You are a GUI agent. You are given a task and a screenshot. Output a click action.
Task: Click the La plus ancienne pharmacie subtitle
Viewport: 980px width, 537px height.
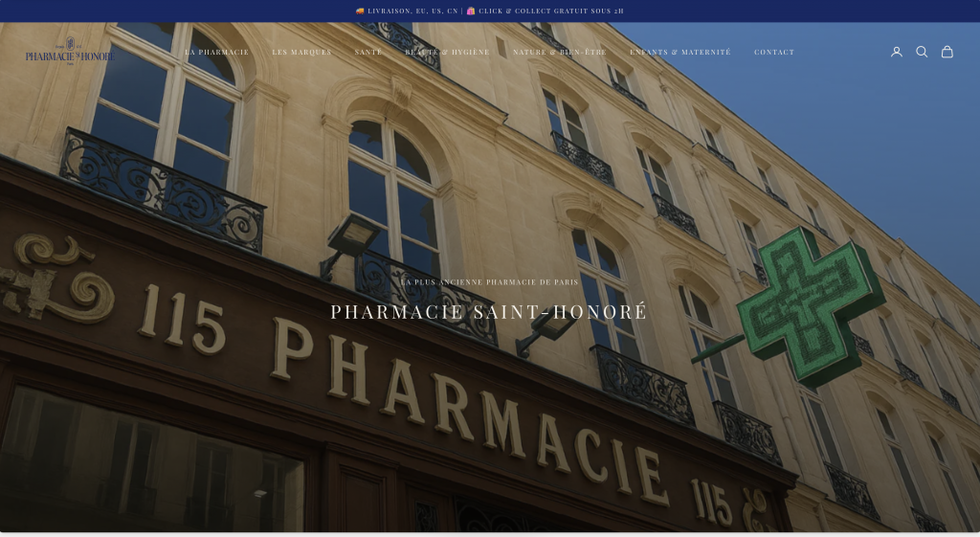(489, 282)
